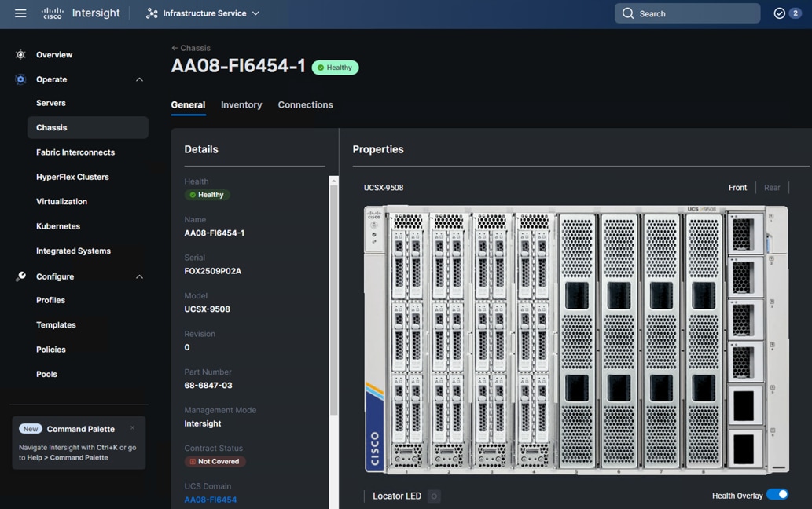Select Chassis in the sidebar
812x509 pixels.
coord(87,127)
